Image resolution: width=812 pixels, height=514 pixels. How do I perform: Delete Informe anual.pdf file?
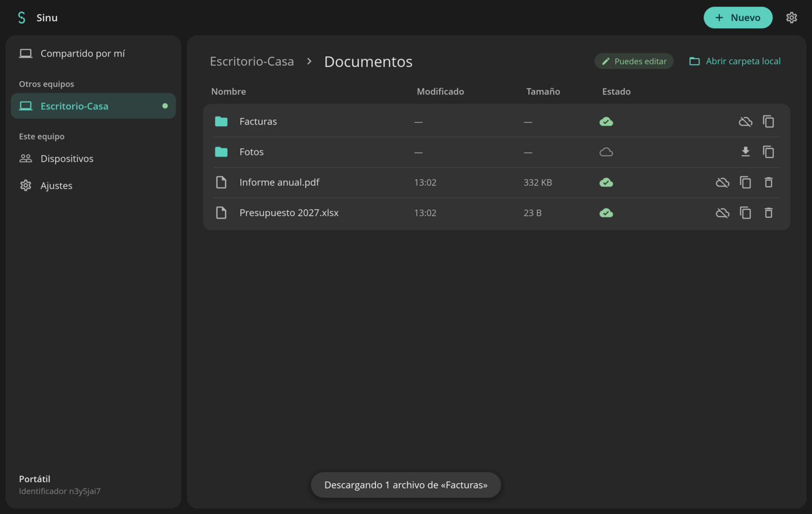pos(768,183)
